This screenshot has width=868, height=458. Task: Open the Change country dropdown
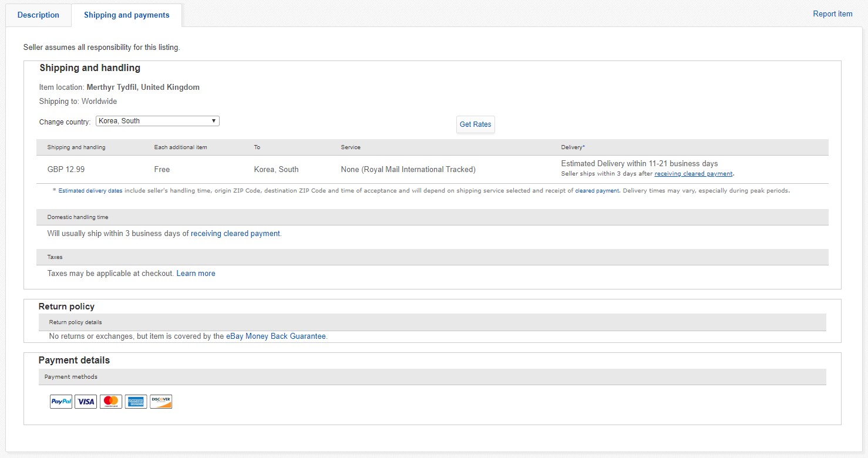157,121
